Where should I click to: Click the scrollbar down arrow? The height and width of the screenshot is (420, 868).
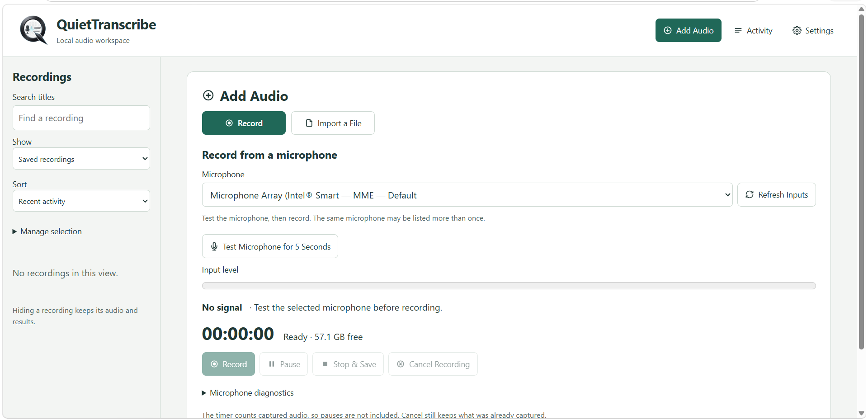tap(862, 413)
